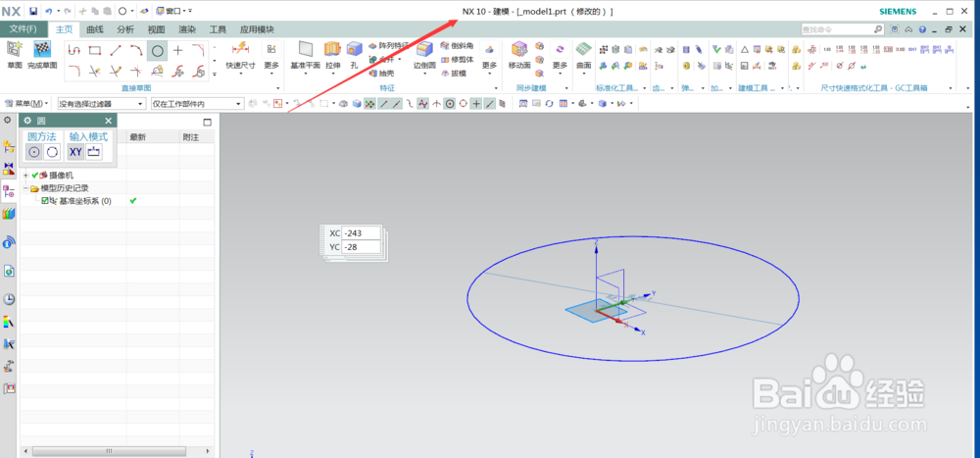Select the Sketch (草图) tool
This screenshot has height=458, width=980.
click(15, 53)
